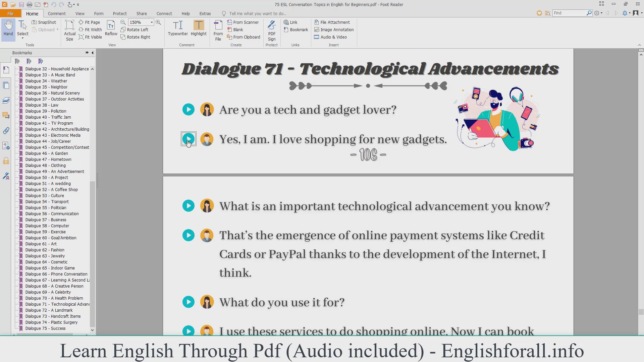Open the Comment ribbon tab
Image resolution: width=644 pixels, height=362 pixels.
tap(57, 13)
